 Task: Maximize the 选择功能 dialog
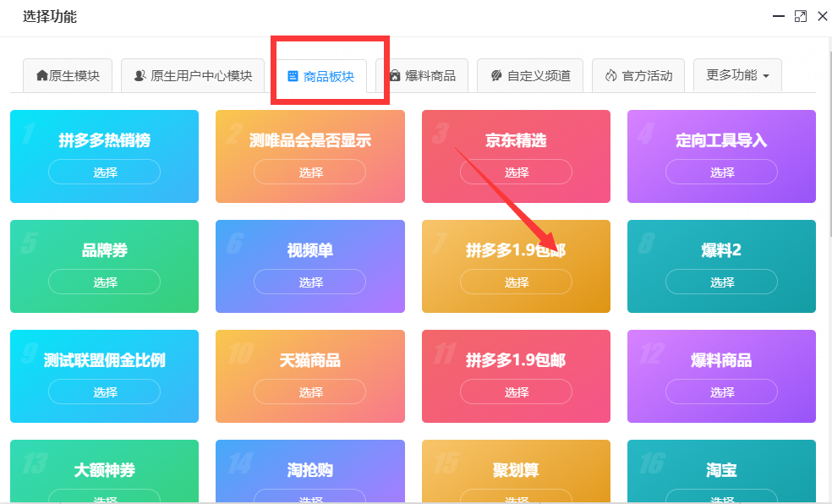coord(800,16)
